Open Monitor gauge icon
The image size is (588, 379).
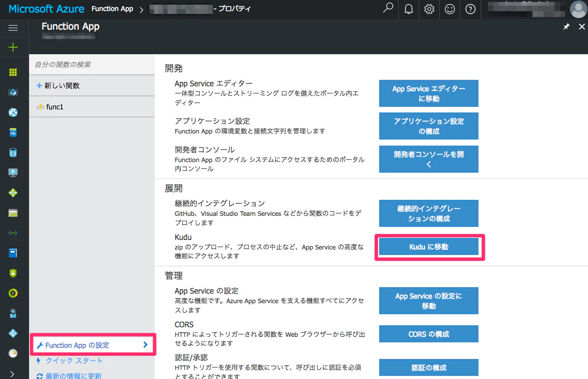coord(13,353)
